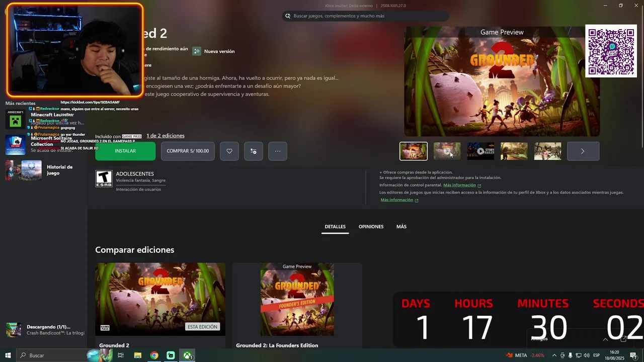Play the Story Trailer thumbnail
Viewport: 644px width, 362px height.
pos(480,151)
